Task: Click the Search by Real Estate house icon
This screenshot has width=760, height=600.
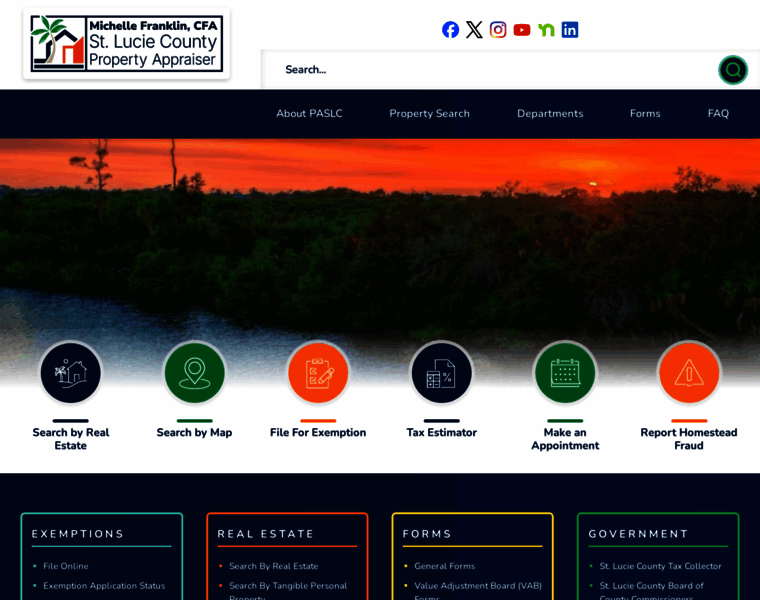Action: [x=71, y=373]
